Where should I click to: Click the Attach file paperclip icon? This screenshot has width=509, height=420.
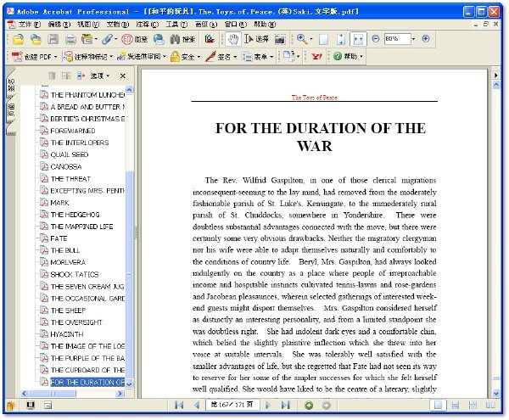click(x=107, y=39)
